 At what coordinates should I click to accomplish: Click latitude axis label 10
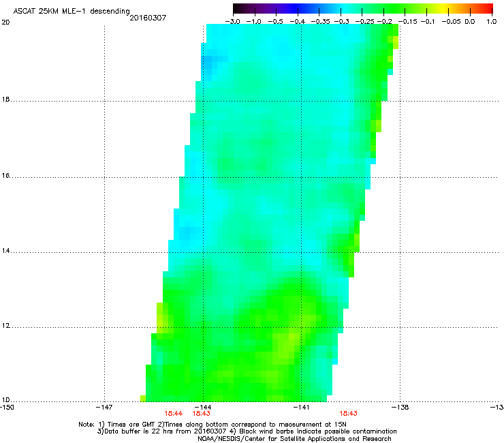click(x=5, y=400)
